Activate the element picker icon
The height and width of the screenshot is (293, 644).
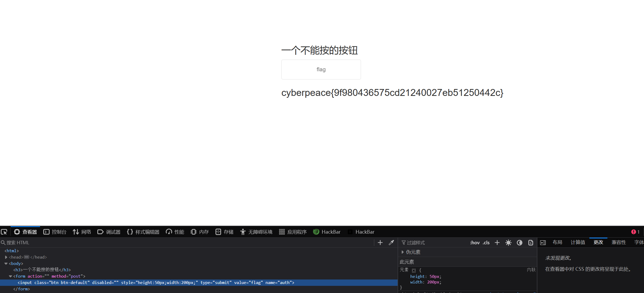4,232
